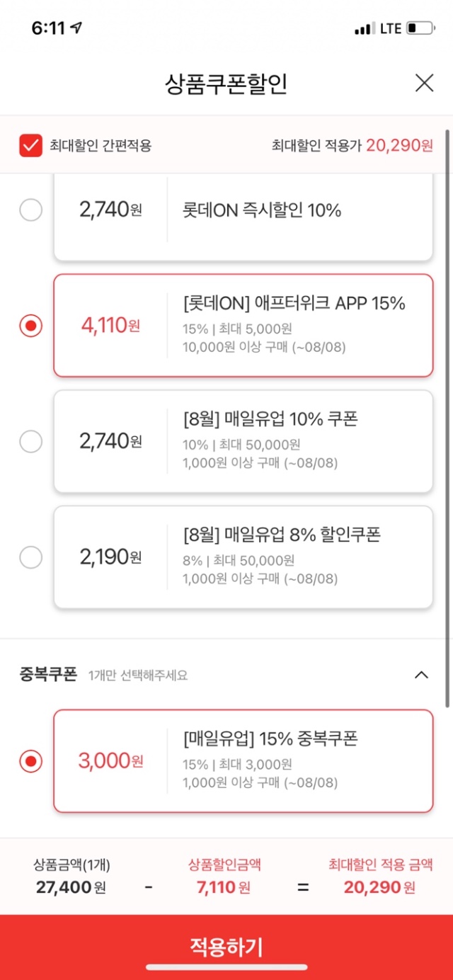Collapse the 중복쿠폰 section chevron
This screenshot has height=980, width=453.
(421, 675)
